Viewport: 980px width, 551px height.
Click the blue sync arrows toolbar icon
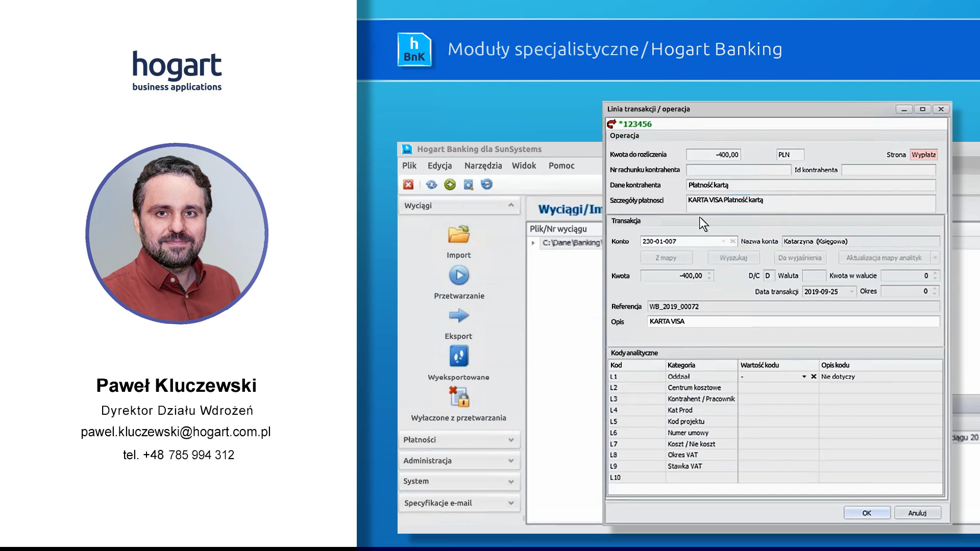(x=486, y=185)
